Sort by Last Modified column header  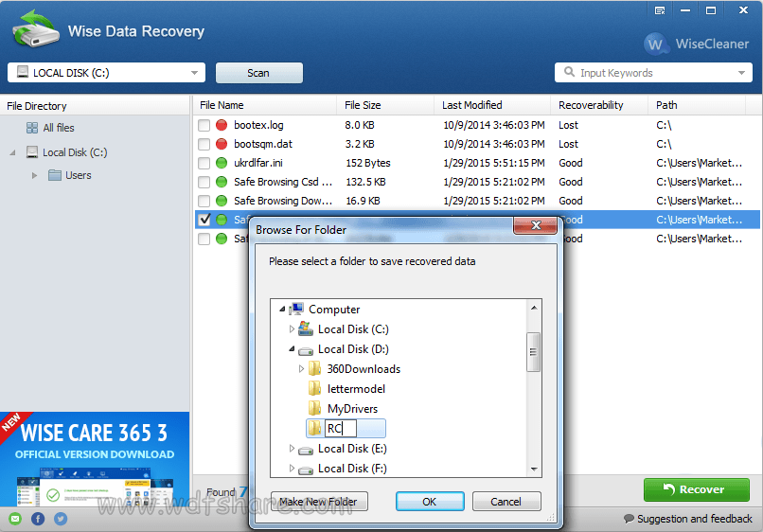pos(492,105)
